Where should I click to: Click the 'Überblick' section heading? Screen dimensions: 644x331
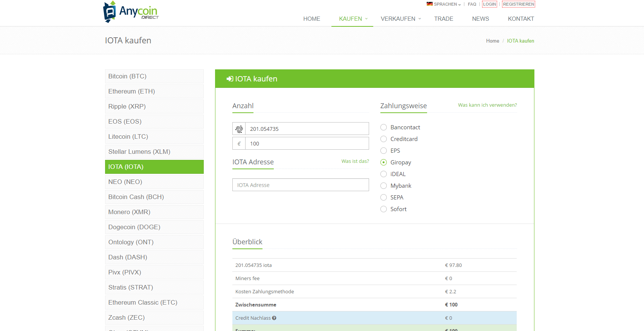pyautogui.click(x=247, y=242)
